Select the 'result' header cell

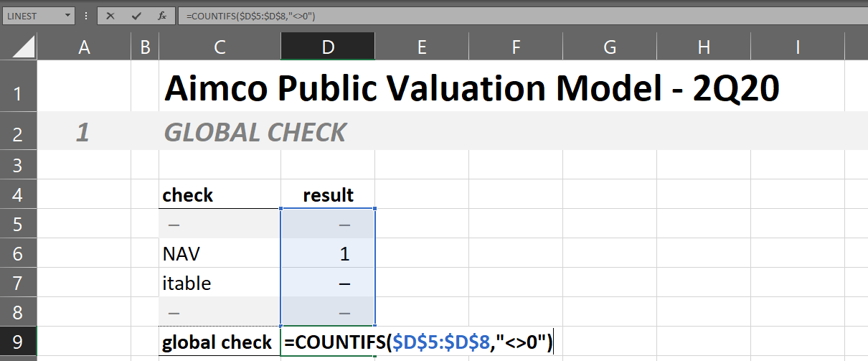tap(328, 194)
